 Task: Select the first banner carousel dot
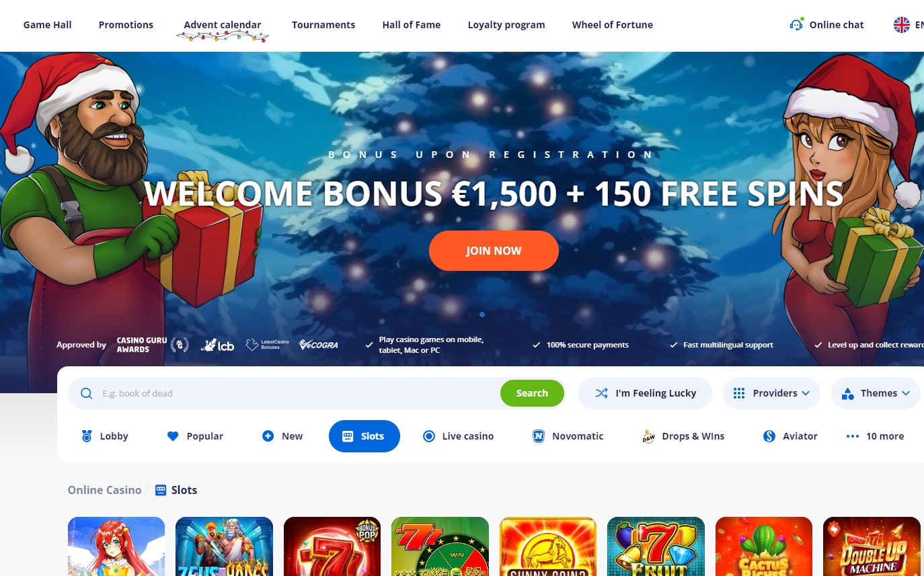482,315
